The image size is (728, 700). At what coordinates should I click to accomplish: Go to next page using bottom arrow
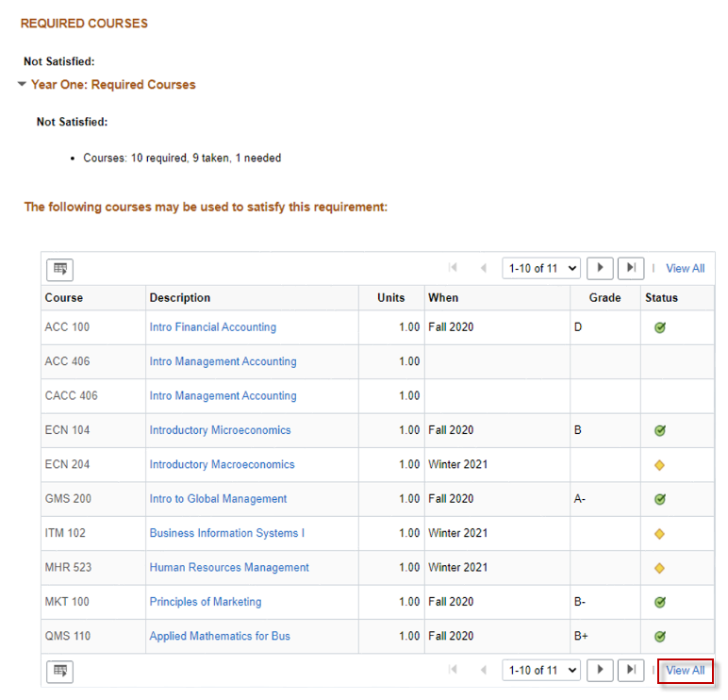(600, 670)
